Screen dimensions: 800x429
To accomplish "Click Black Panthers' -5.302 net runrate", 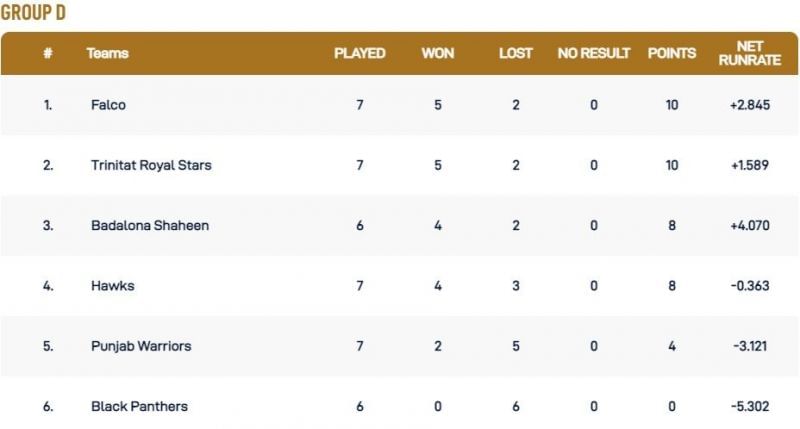I will coord(749,406).
